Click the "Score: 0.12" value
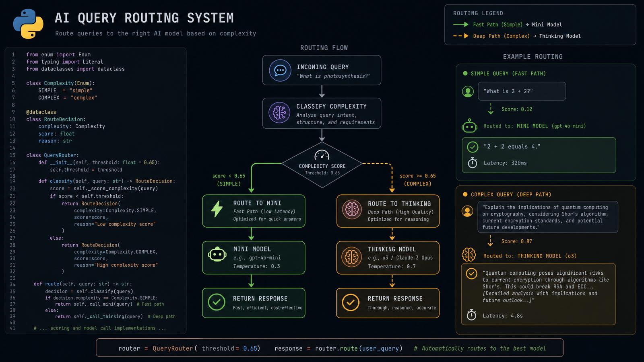Viewport: 644px width, 362px height. point(517,109)
